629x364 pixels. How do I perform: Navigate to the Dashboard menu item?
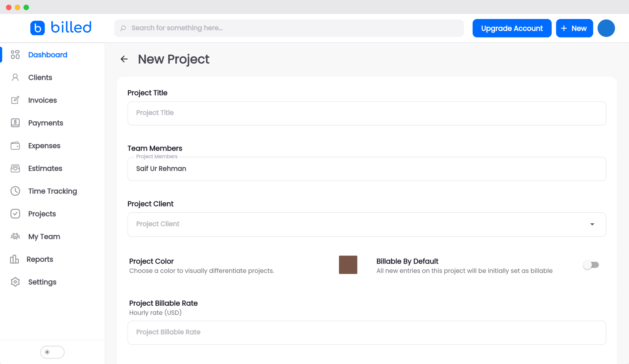pos(48,54)
